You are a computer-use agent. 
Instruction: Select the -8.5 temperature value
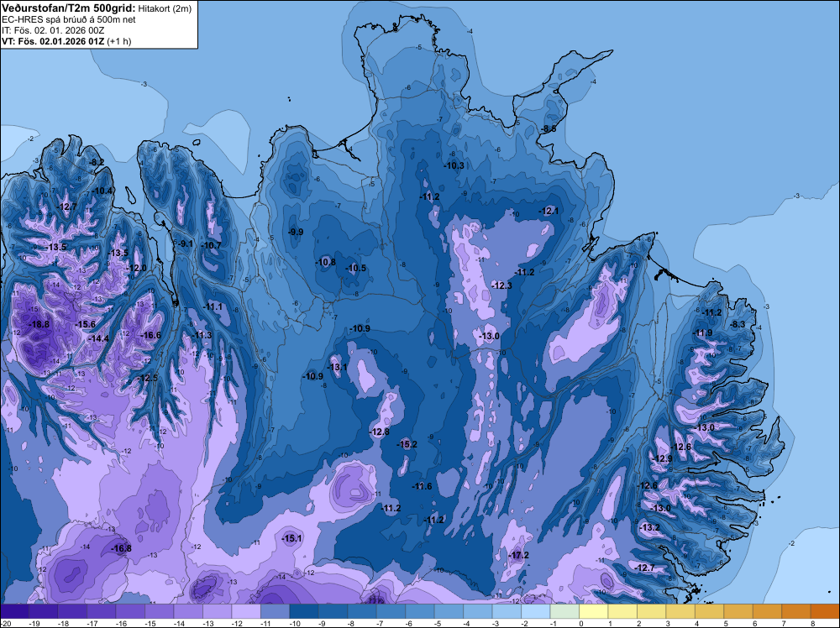click(x=549, y=129)
